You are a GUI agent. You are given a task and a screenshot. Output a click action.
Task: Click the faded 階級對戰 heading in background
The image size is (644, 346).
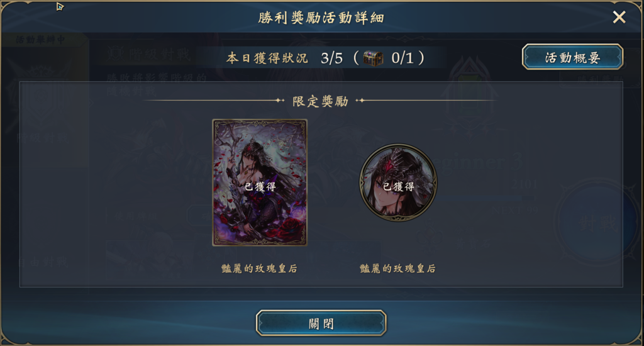(x=148, y=54)
